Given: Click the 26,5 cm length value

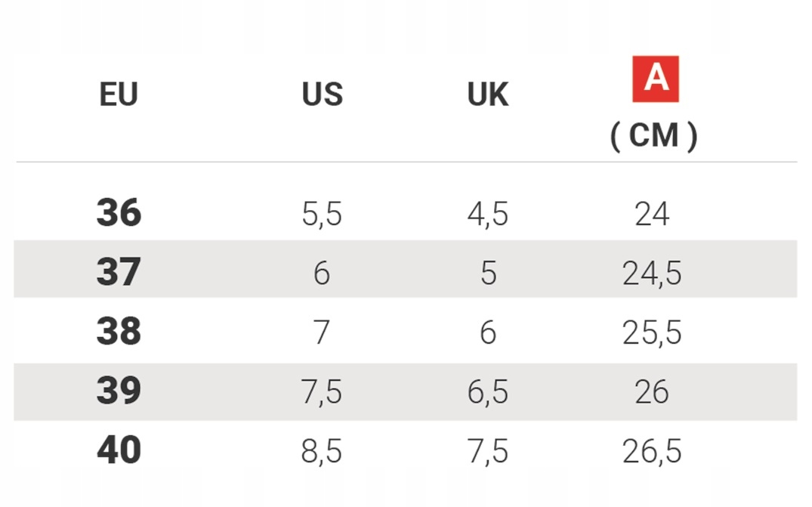Looking at the screenshot, I should pos(652,452).
